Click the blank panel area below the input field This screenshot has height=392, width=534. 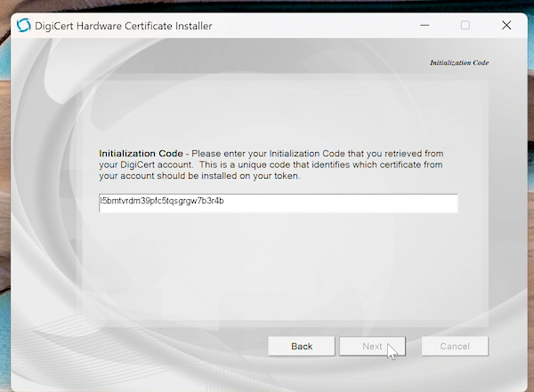click(278, 267)
